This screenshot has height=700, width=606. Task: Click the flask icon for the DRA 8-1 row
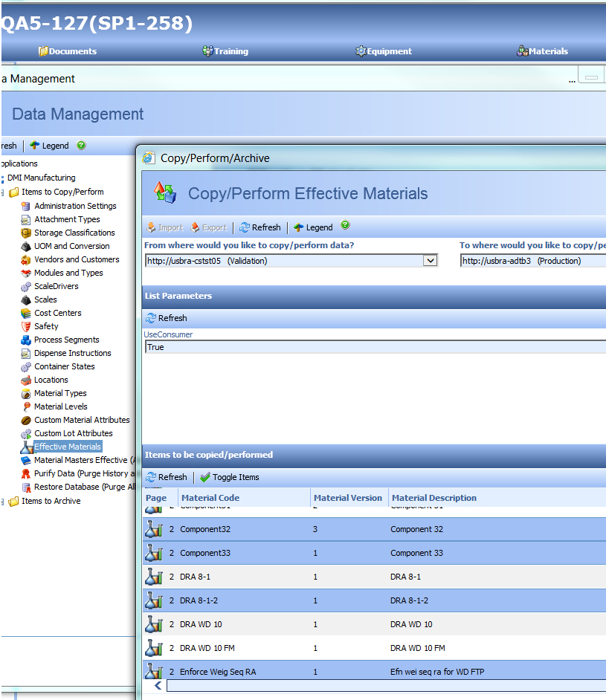(153, 577)
